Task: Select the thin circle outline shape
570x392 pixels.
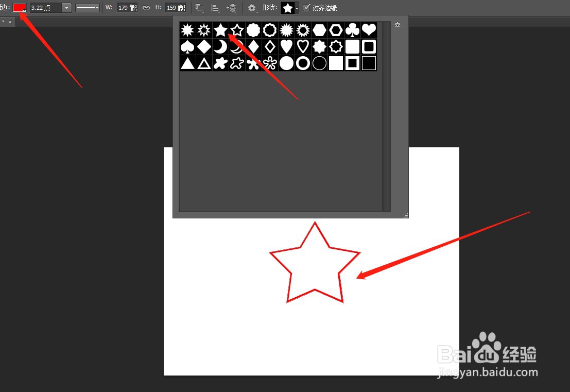Action: point(319,63)
